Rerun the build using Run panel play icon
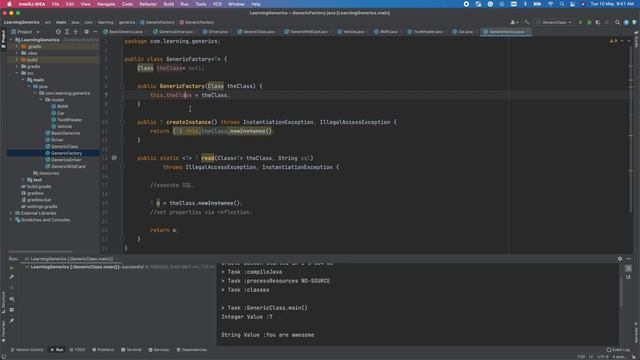The height and width of the screenshot is (360, 640). 11,268
